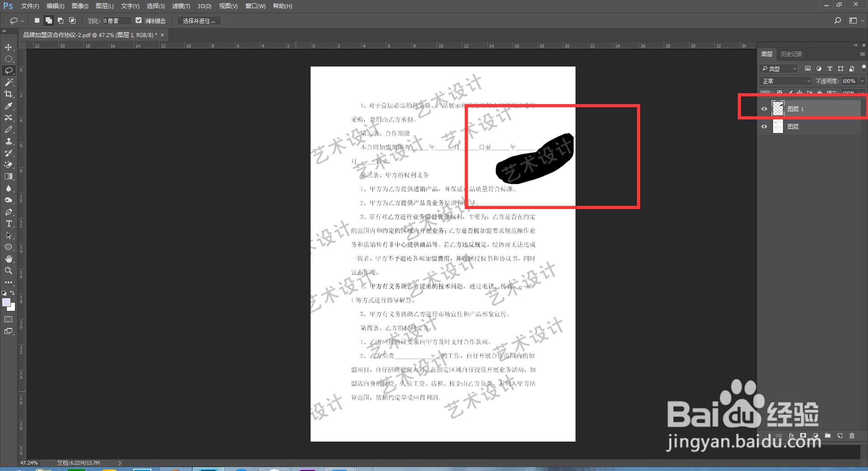Viewport: 868px width, 471px height.
Task: Choose Subtract from Selection mode
Action: coord(61,20)
